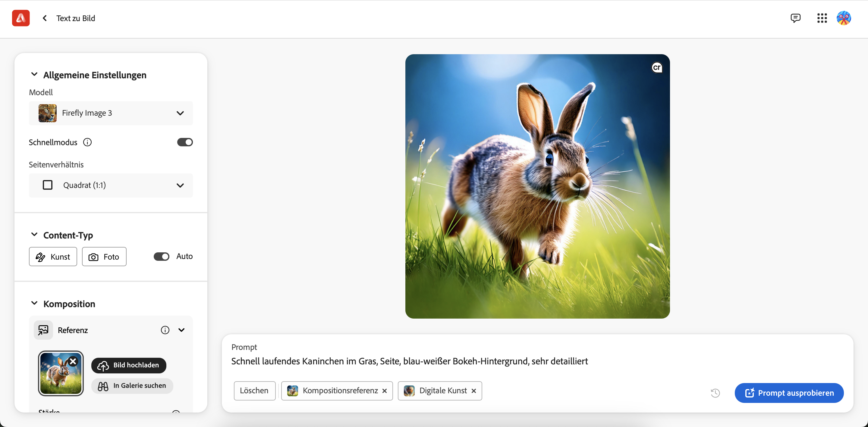Click Prompt ausprobieren button
868x427 pixels.
789,393
